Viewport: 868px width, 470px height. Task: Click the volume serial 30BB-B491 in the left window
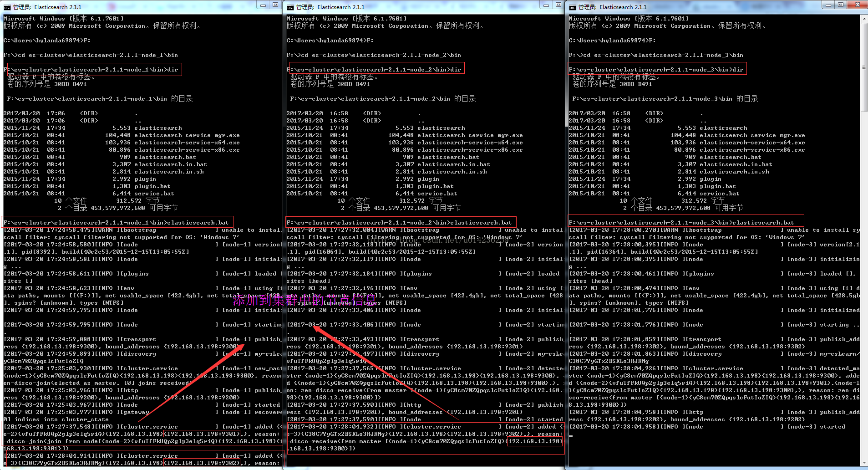coord(71,84)
